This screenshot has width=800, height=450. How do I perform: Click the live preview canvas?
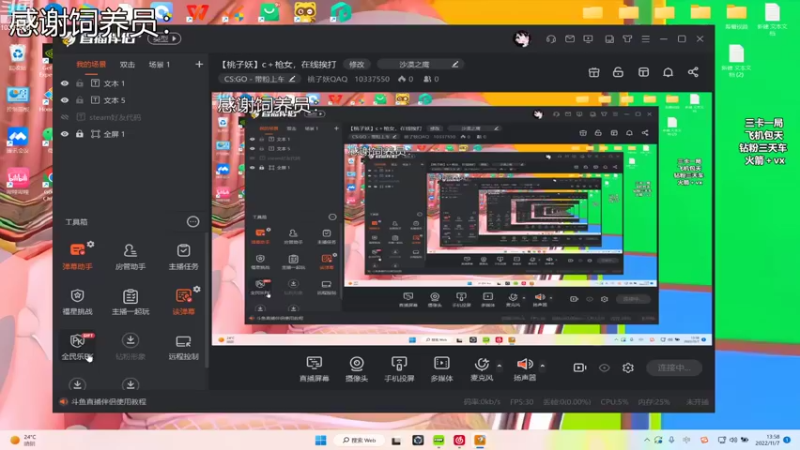[x=462, y=219]
